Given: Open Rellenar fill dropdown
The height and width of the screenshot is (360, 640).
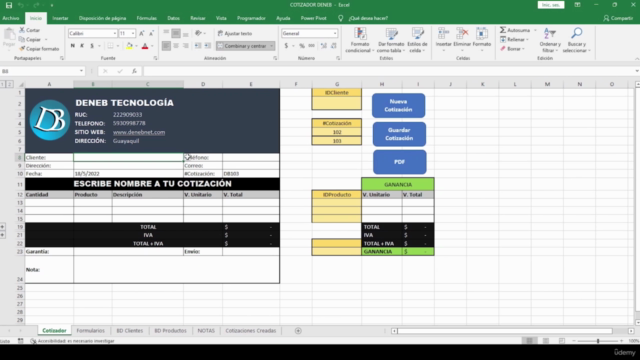Looking at the screenshot, I should (516, 40).
